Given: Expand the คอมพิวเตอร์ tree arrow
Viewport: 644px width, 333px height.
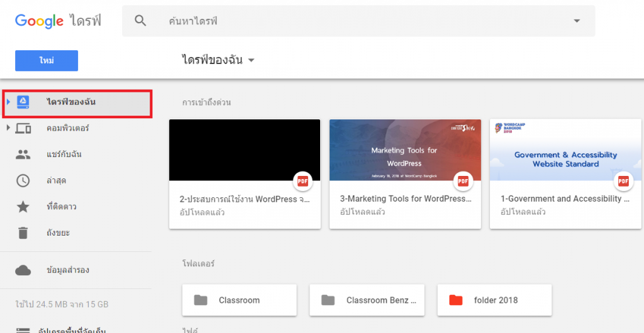Looking at the screenshot, I should pyautogui.click(x=8, y=128).
